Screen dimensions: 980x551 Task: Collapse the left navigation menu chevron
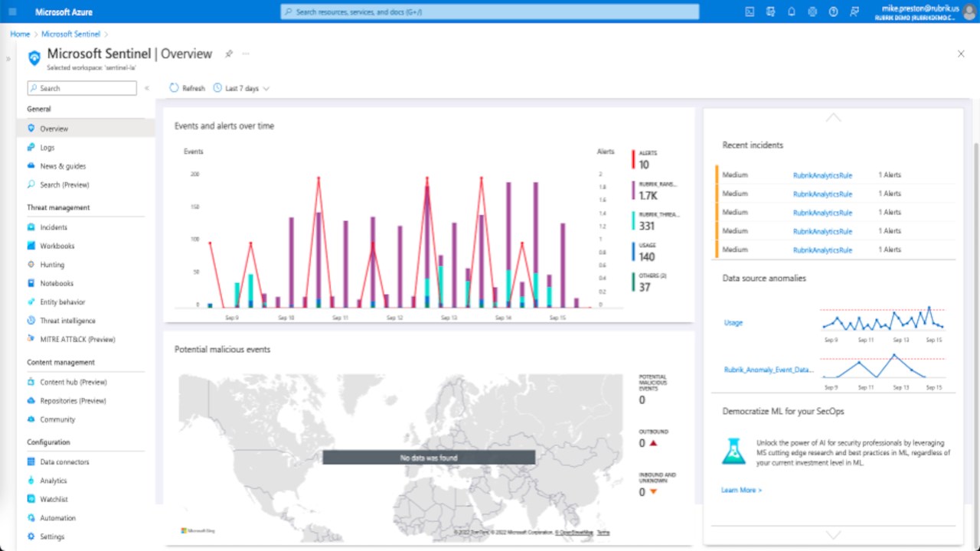coord(147,88)
